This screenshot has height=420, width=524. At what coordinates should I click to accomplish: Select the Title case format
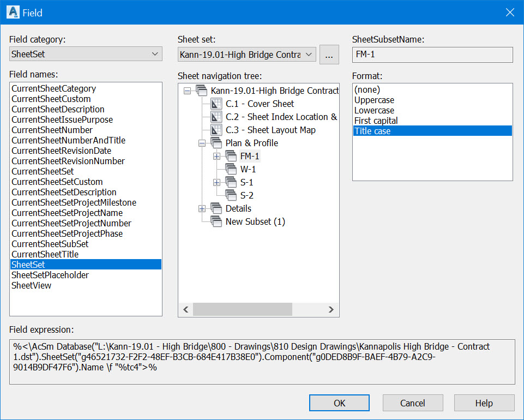[432, 131]
